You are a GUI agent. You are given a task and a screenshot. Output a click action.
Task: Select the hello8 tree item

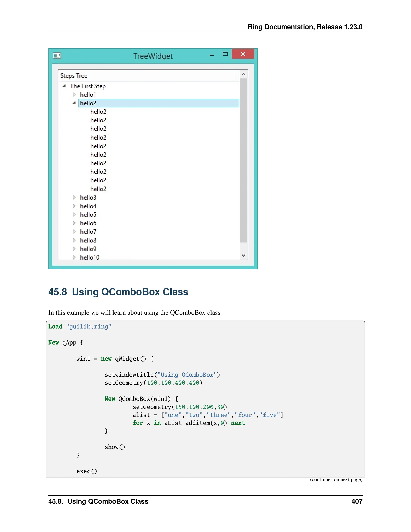tap(88, 240)
